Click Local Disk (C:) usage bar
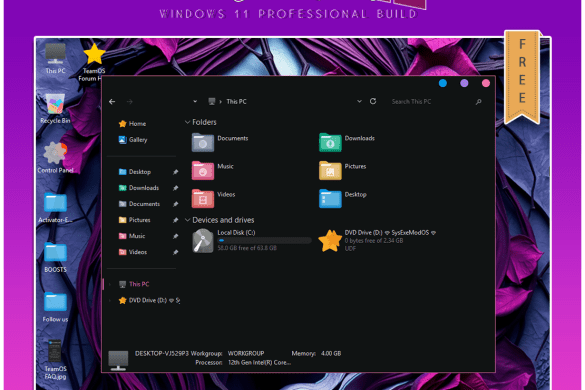The width and height of the screenshot is (585, 390). click(x=264, y=241)
